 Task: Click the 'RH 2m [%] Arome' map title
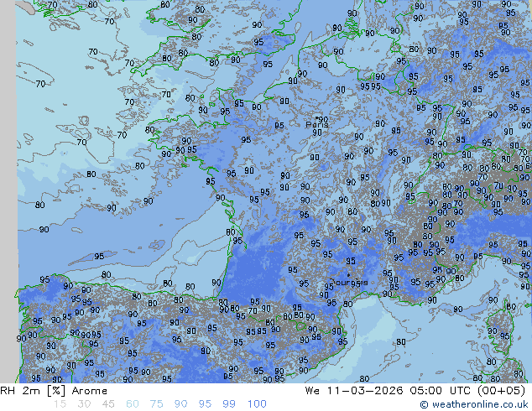(x=54, y=391)
